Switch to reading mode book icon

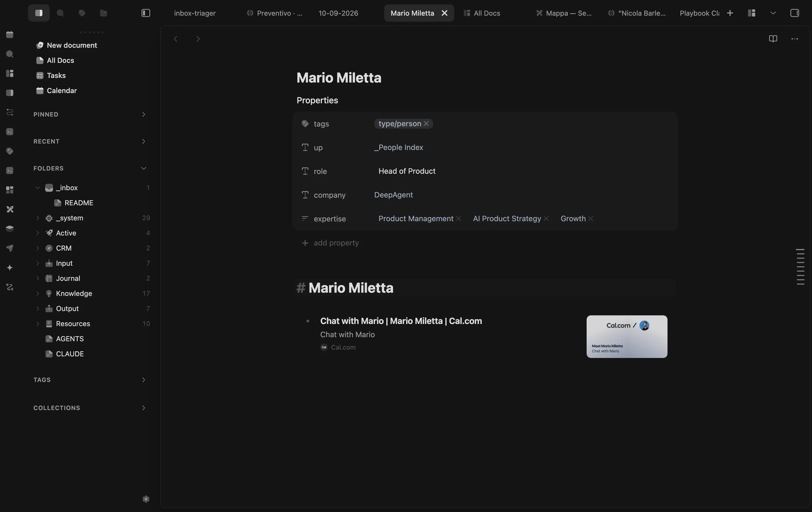click(x=773, y=39)
